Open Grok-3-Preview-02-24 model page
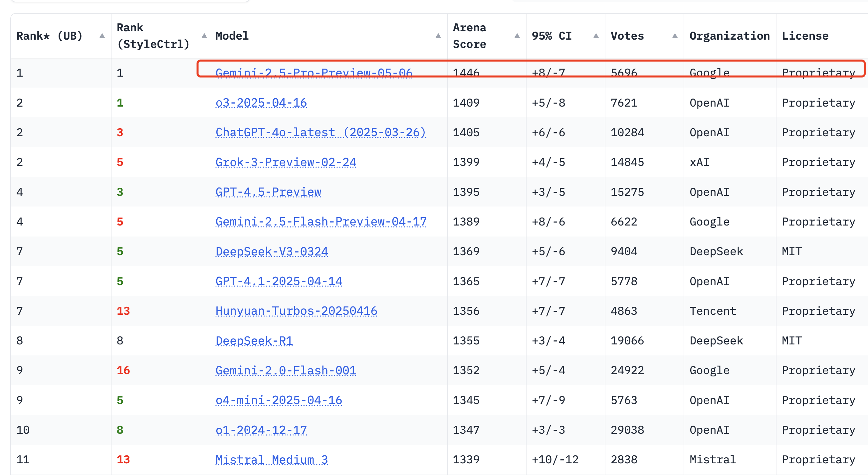This screenshot has height=475, width=868. click(286, 162)
